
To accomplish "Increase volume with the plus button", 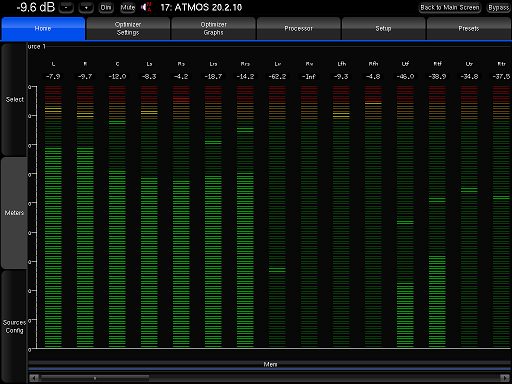I will [x=86, y=7].
